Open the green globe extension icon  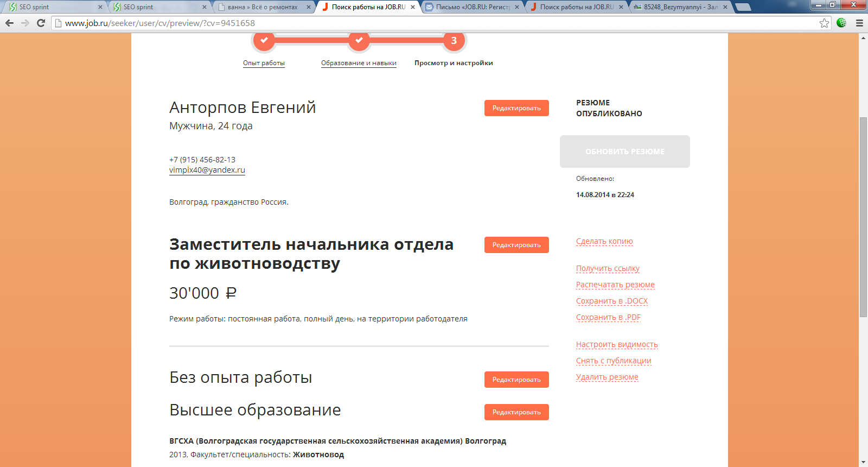(841, 23)
